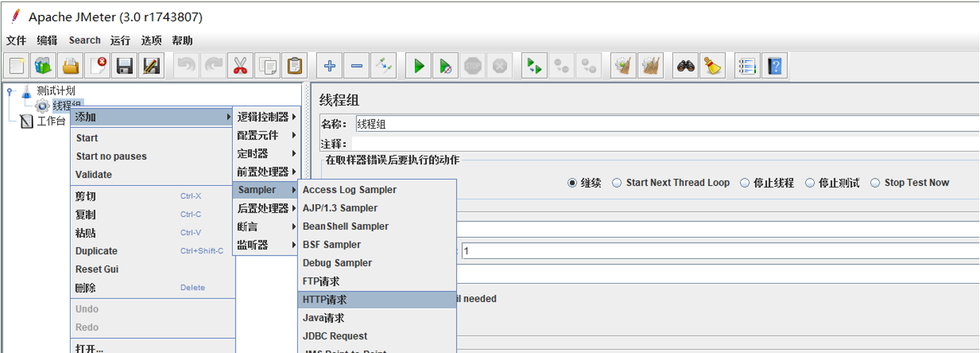This screenshot has width=980, height=353.
Task: Select the 停止测试 radio button
Action: click(x=810, y=183)
